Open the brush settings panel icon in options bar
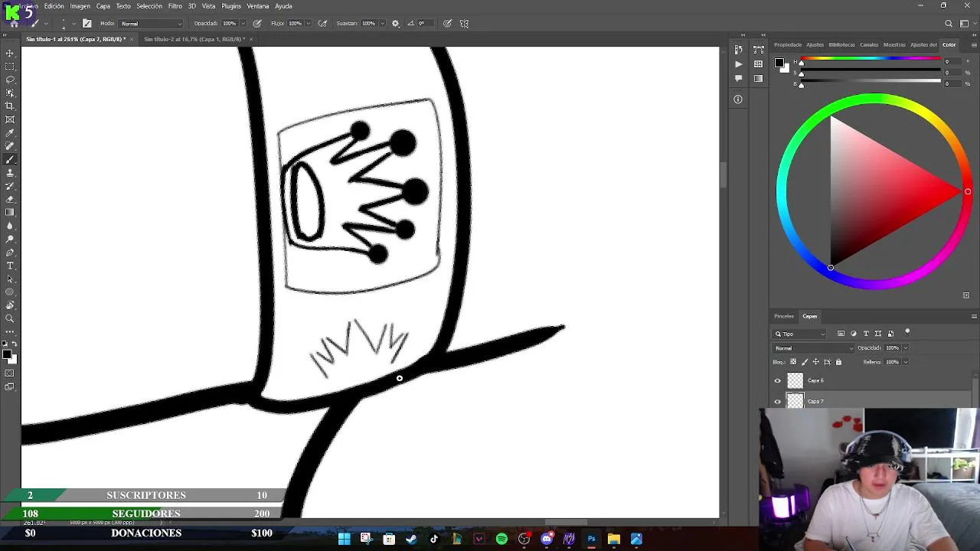980x551 pixels. [x=87, y=23]
